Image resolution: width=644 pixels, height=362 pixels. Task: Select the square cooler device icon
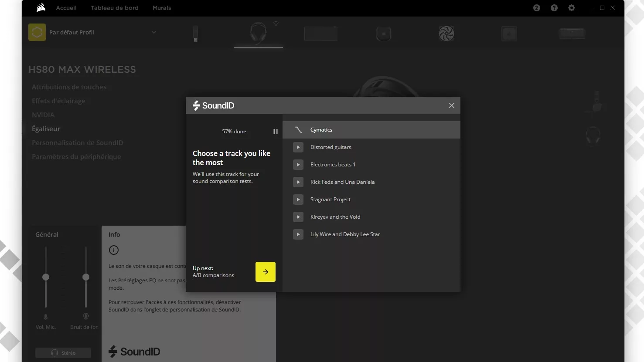[x=384, y=34]
